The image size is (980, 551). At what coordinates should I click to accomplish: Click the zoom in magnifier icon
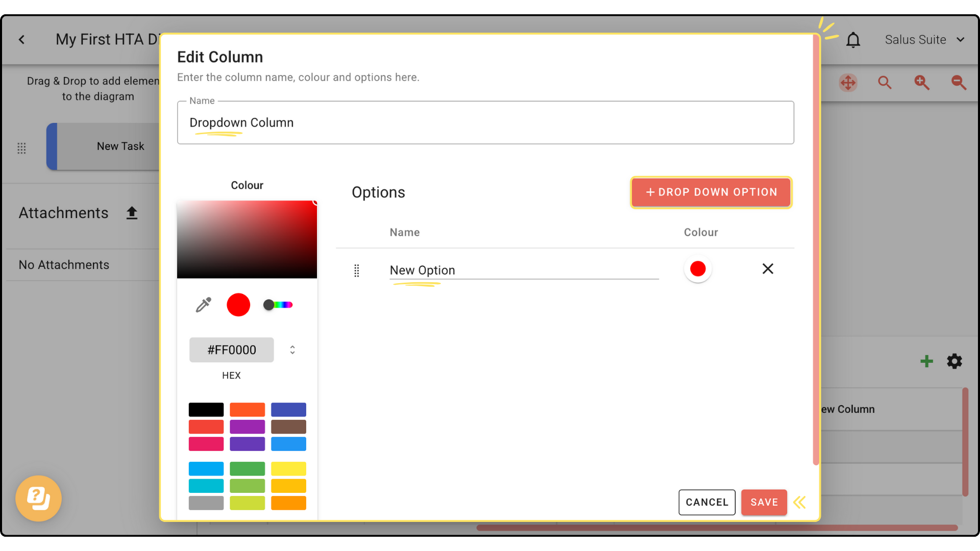tap(922, 83)
